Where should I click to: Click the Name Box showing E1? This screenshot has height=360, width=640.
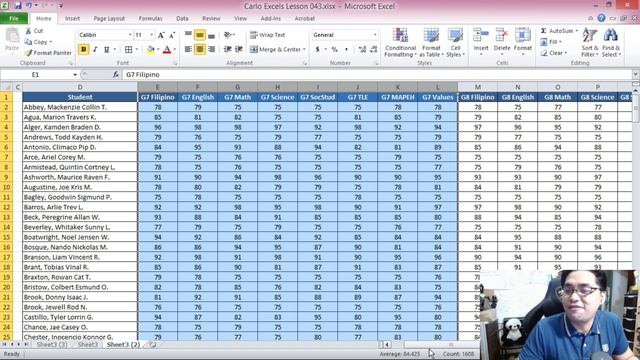coord(36,75)
